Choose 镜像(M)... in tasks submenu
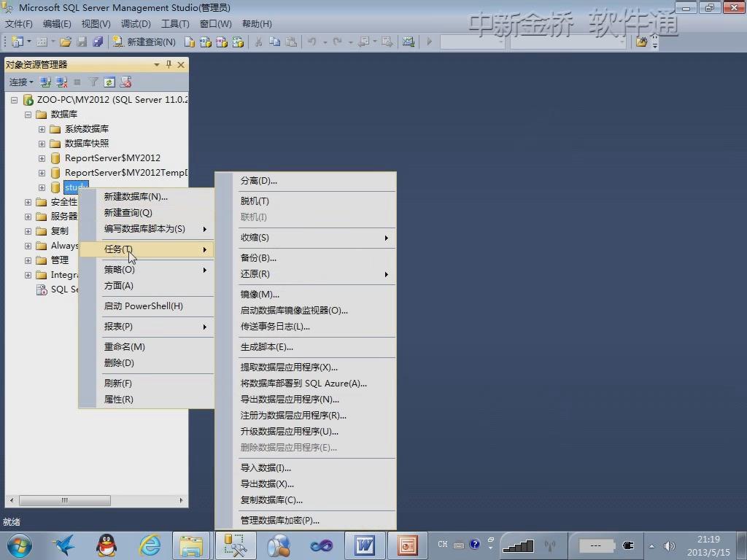747x560 pixels. 306,295
